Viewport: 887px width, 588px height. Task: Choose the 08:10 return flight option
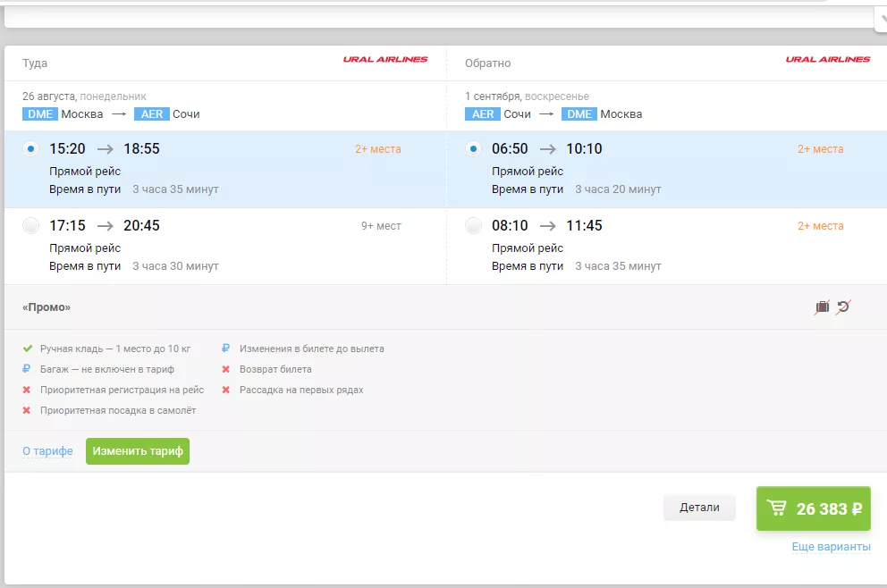click(x=473, y=226)
